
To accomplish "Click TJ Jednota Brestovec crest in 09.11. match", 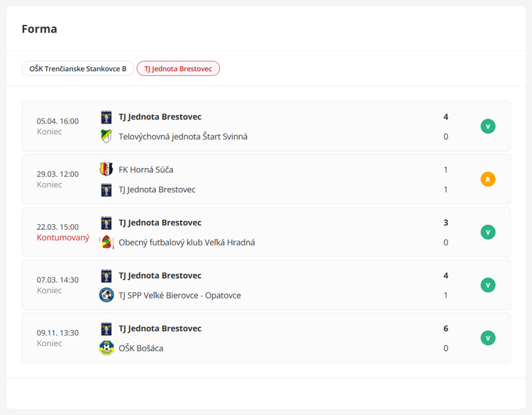I will click(x=106, y=329).
